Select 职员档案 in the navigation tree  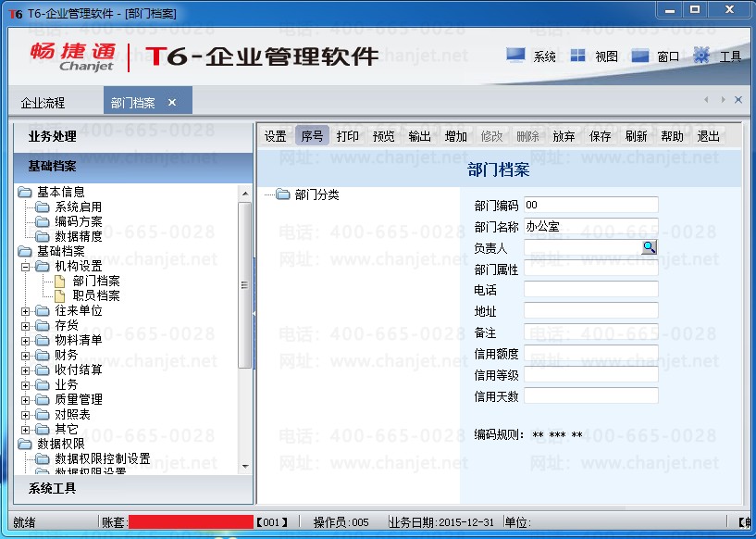point(96,295)
